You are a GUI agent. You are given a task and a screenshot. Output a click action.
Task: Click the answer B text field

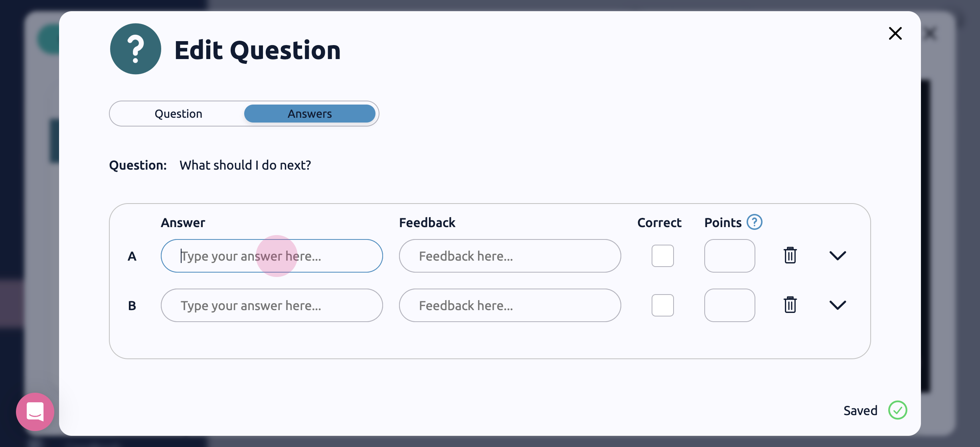click(271, 305)
